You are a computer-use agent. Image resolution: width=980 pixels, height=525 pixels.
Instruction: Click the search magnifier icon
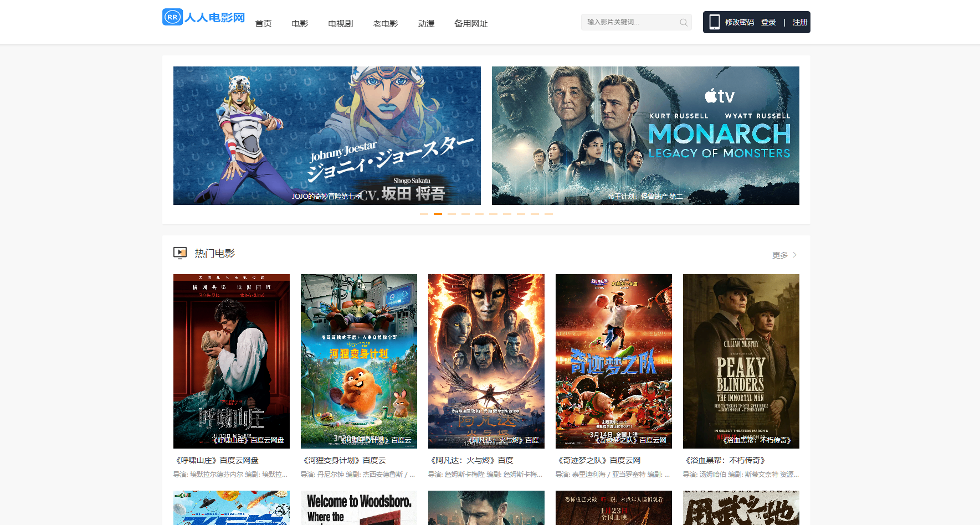[684, 23]
